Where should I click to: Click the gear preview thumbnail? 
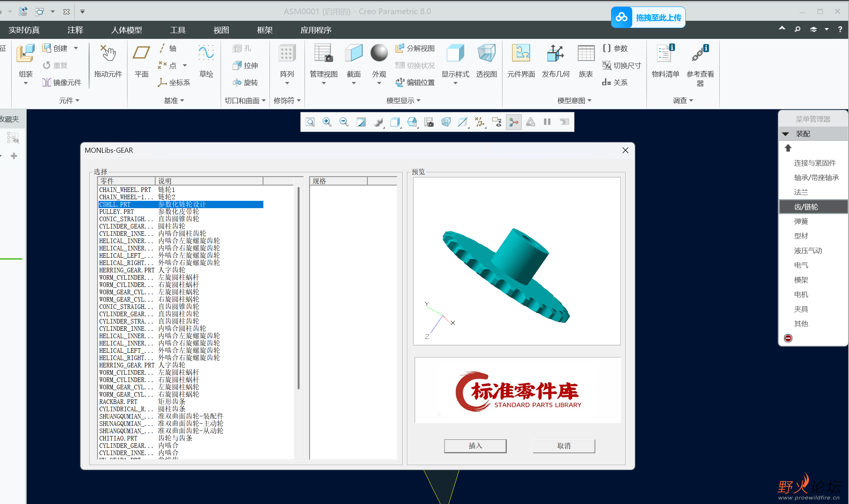(517, 261)
